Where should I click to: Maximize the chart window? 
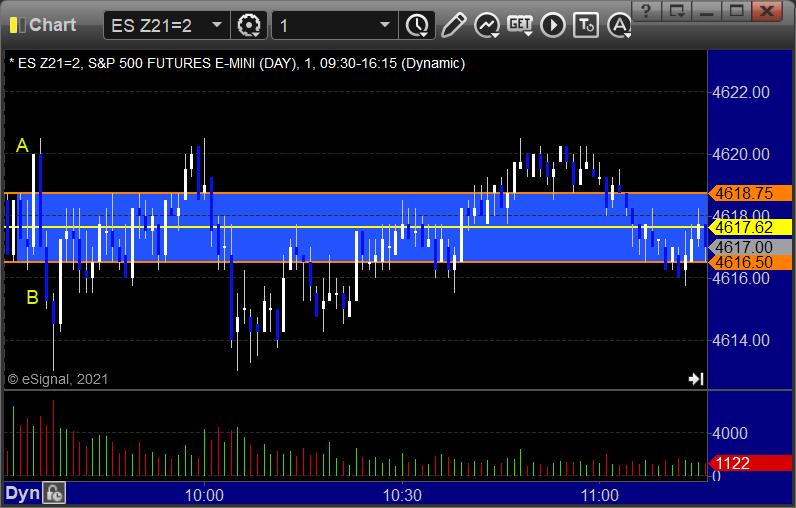tap(737, 10)
